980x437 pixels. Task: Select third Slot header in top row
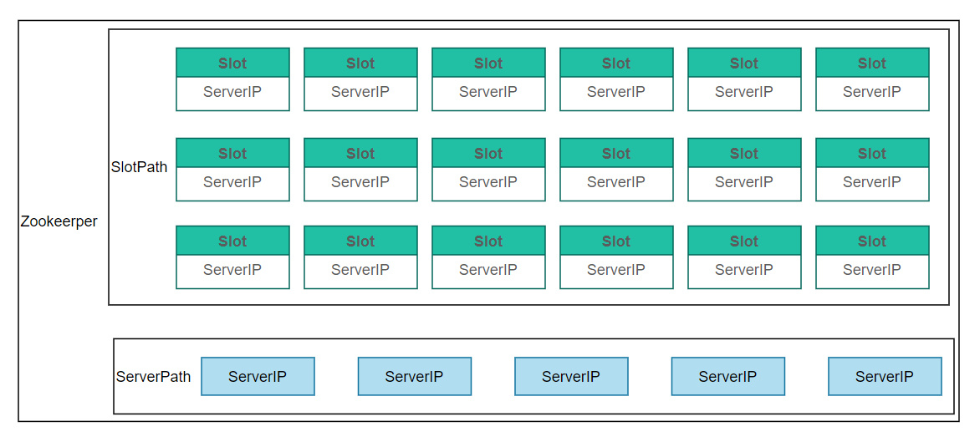pos(488,63)
